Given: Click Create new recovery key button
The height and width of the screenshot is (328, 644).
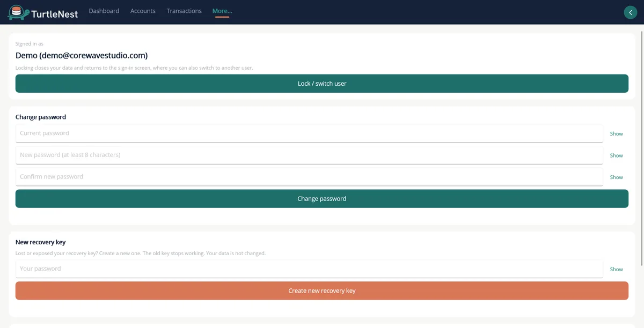Looking at the screenshot, I should 322,290.
